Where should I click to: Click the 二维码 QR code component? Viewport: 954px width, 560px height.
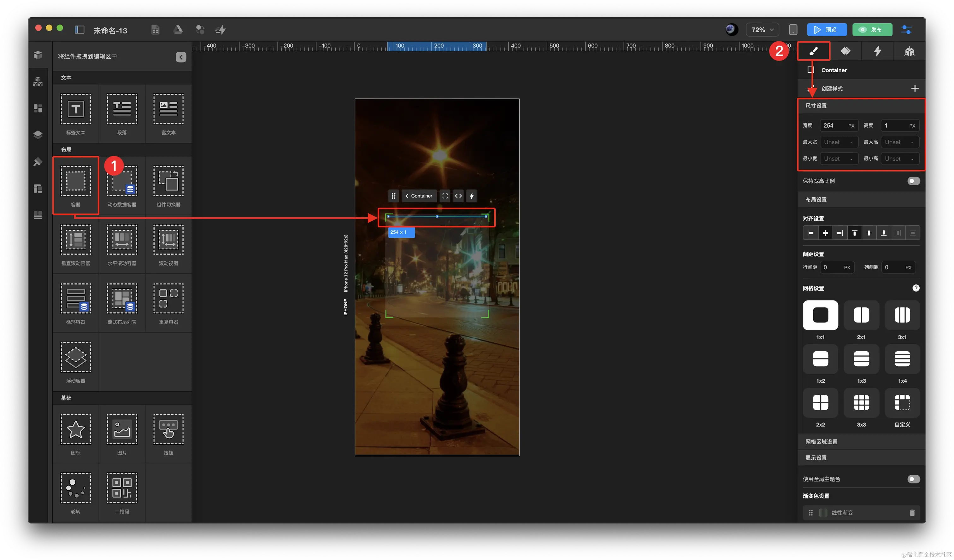pos(122,488)
